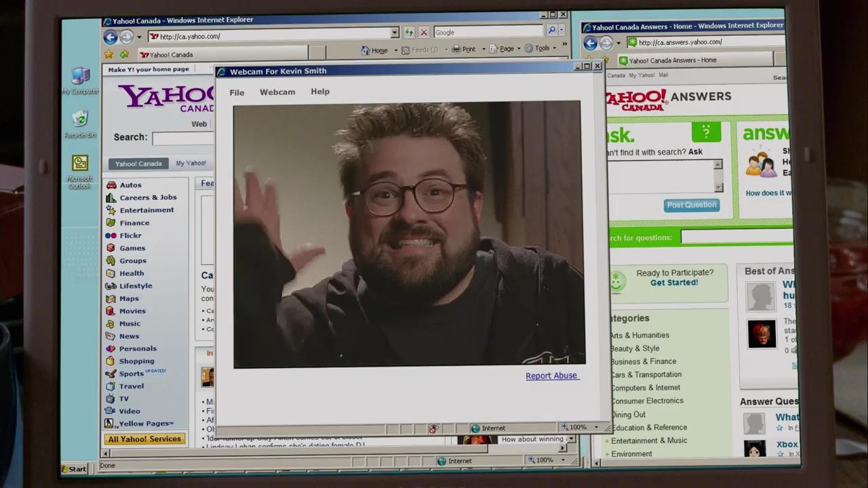Click Flickr icon in Yahoo sidebar
This screenshot has height=488, width=868.
pos(111,235)
